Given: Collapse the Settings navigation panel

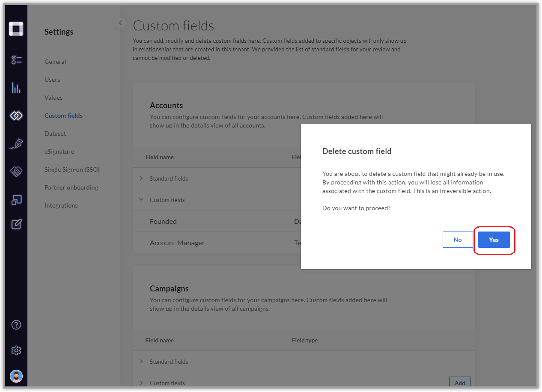Looking at the screenshot, I should (120, 23).
